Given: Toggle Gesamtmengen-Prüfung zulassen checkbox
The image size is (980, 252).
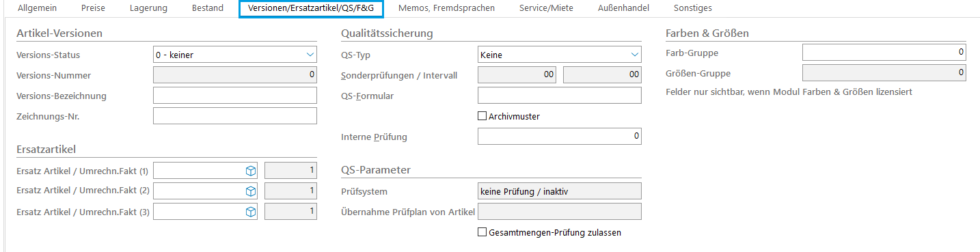Looking at the screenshot, I should 482,232.
